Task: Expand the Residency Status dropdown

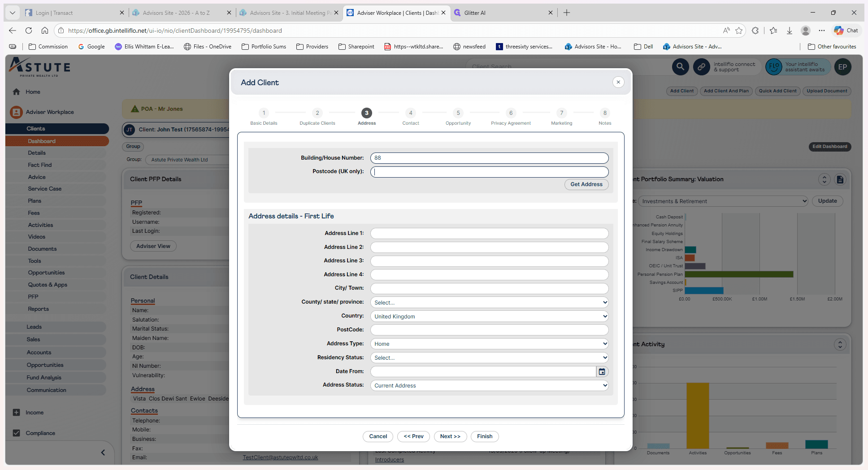Action: [x=489, y=358]
